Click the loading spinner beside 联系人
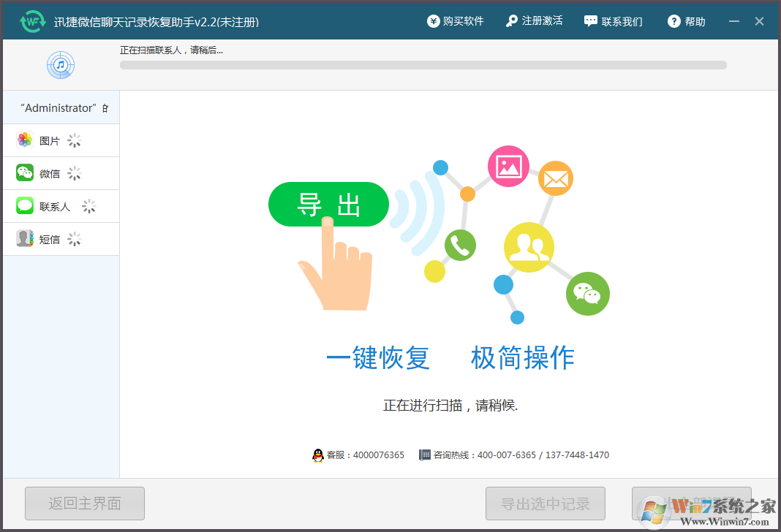 [88, 206]
